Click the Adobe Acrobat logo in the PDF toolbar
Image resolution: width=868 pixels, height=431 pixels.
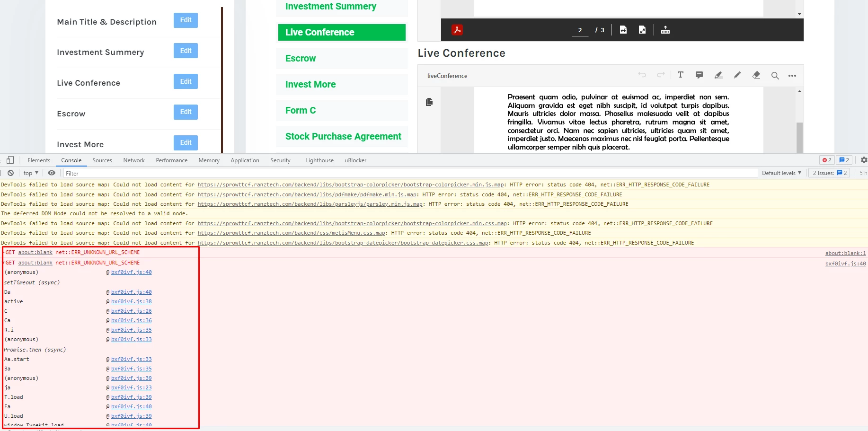[x=457, y=30]
